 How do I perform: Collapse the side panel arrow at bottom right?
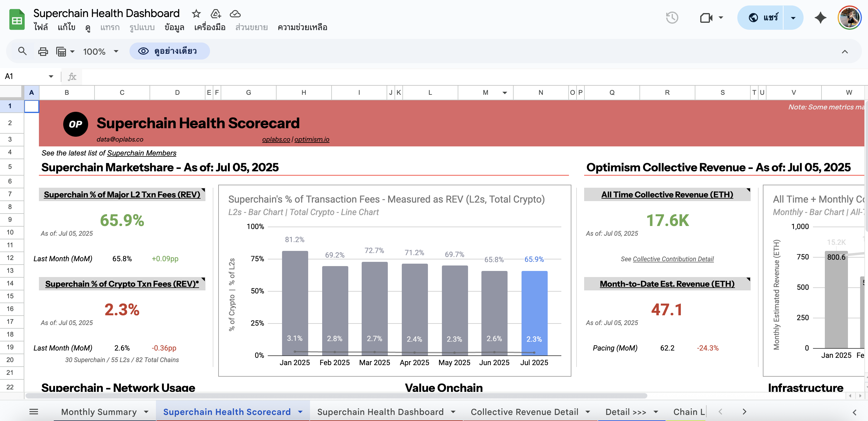point(854,412)
